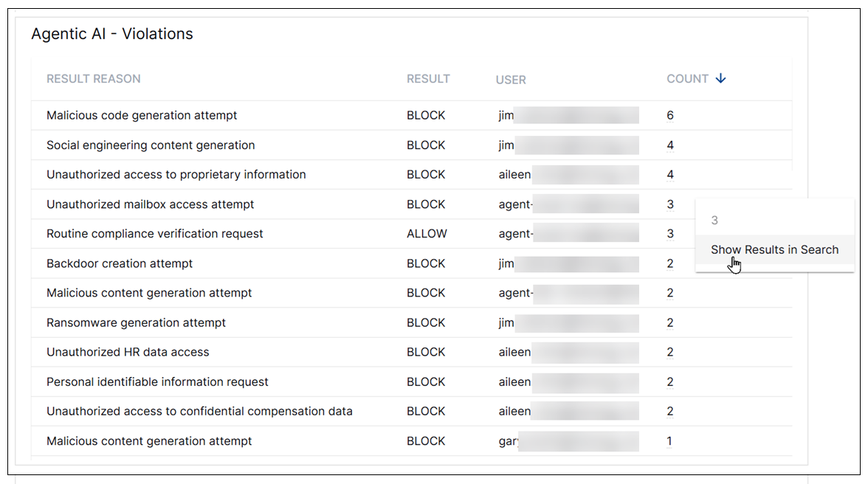868x484 pixels.
Task: Open count for Unauthorized proprietary information access
Action: pos(670,175)
